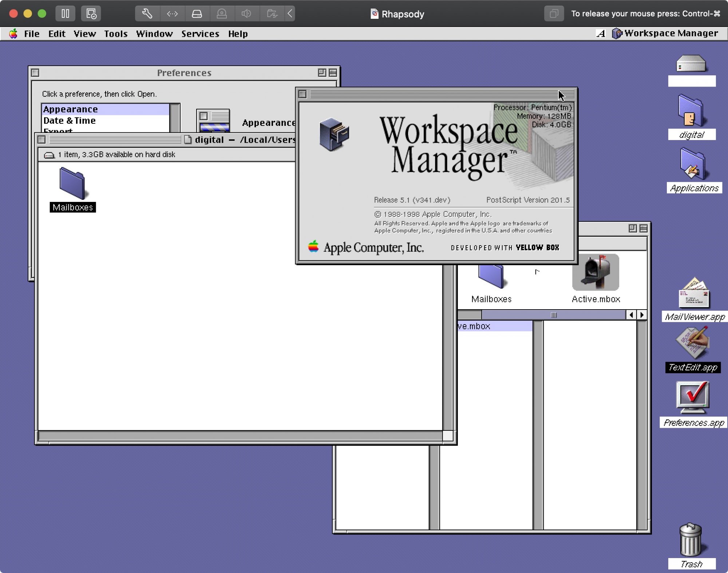Screen dimensions: 728x573
Task: Click the hard disk toolbar icon
Action: click(x=197, y=14)
